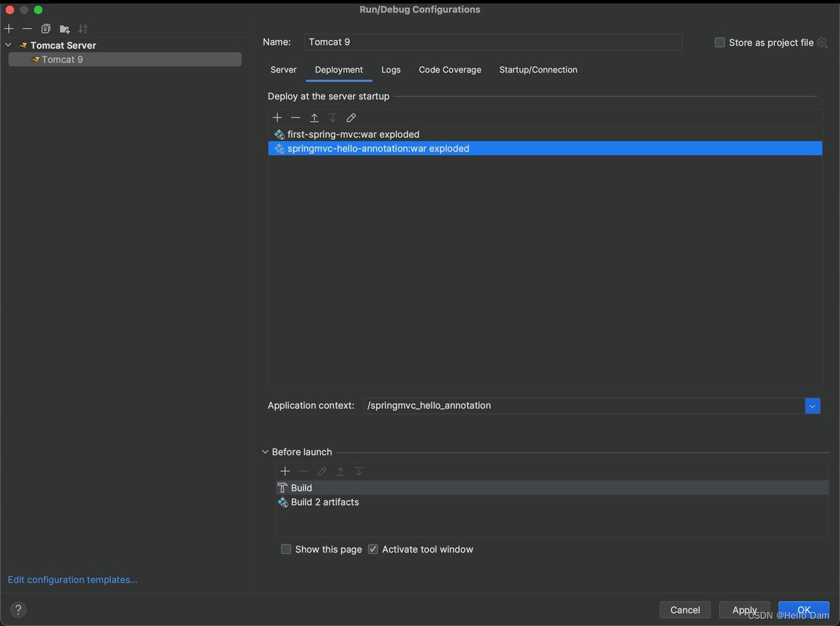This screenshot has width=840, height=626.
Task: Edit selected deployment artifact with pencil
Action: (x=351, y=117)
